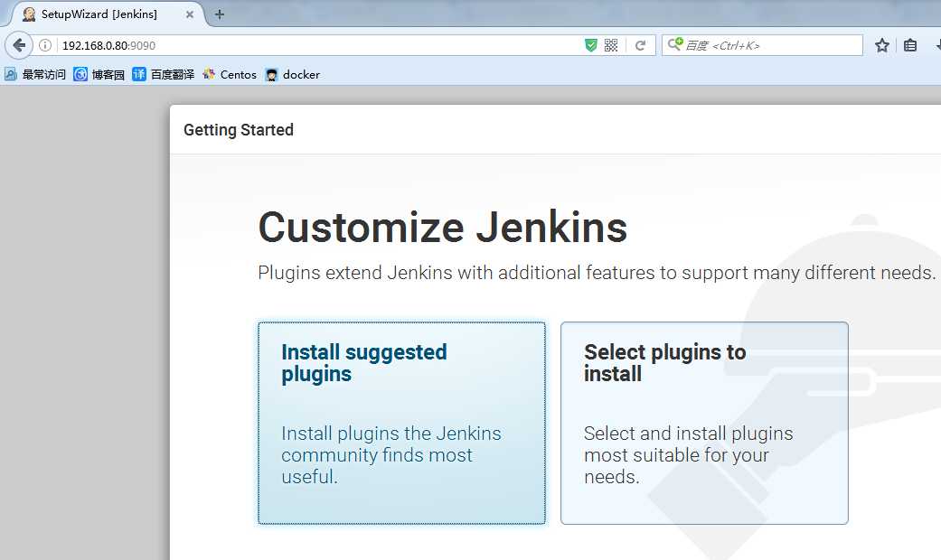Open the search engine selector icon
This screenshot has width=941, height=560.
[x=675, y=45]
